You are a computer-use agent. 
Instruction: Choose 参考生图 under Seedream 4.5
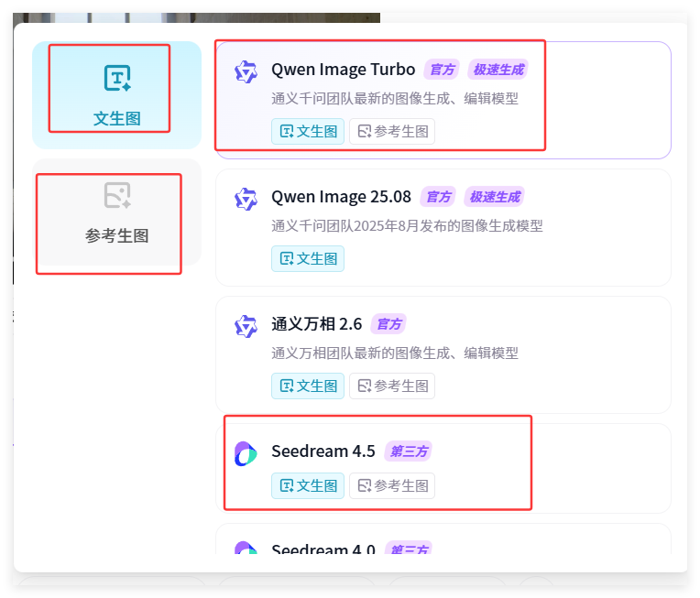tap(392, 485)
